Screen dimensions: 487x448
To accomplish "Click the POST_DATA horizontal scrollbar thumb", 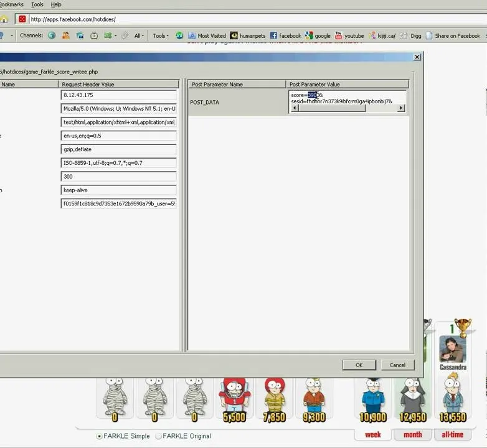I will (332, 108).
